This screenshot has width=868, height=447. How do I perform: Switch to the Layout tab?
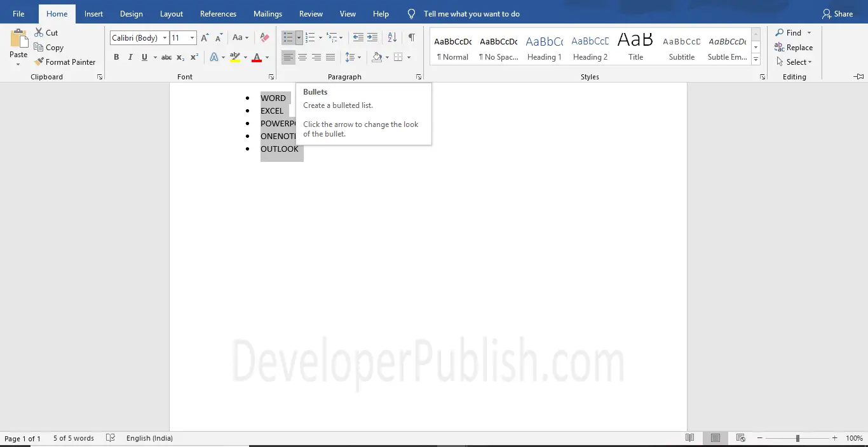pyautogui.click(x=172, y=14)
